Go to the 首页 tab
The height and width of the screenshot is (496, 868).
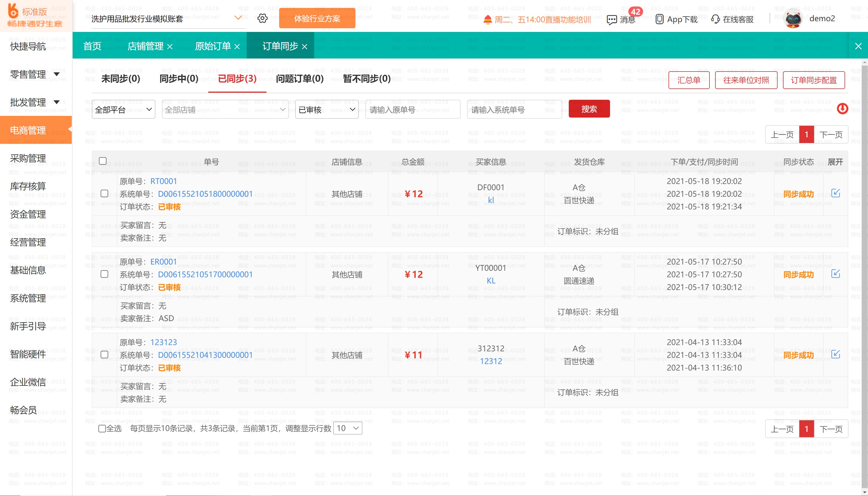[x=92, y=46]
